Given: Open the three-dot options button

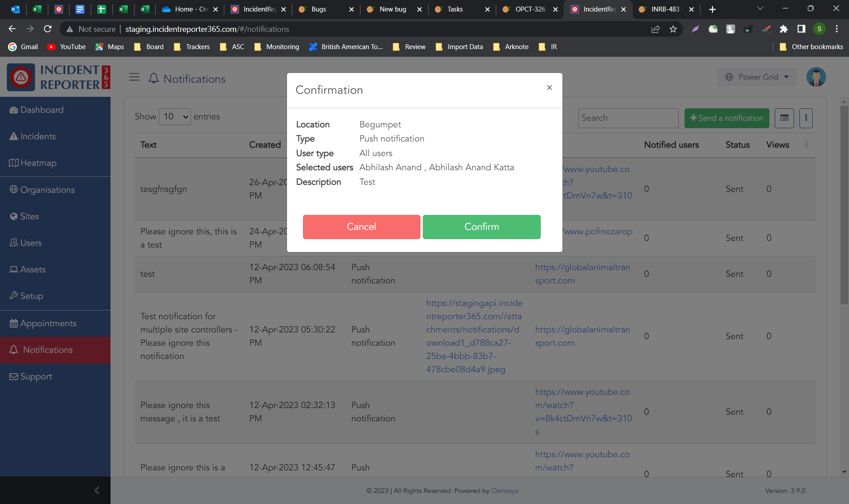Looking at the screenshot, I should coord(806,118).
